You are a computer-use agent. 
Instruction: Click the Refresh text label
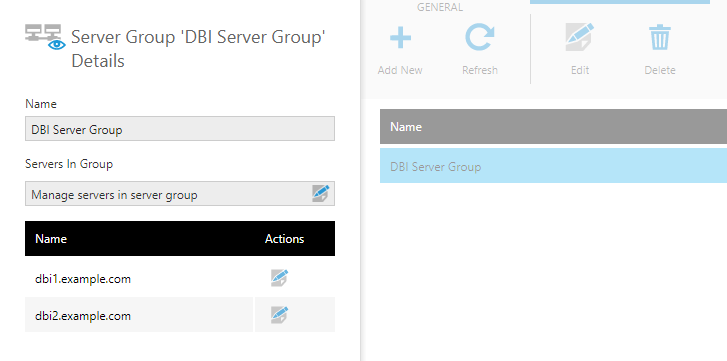tap(480, 70)
